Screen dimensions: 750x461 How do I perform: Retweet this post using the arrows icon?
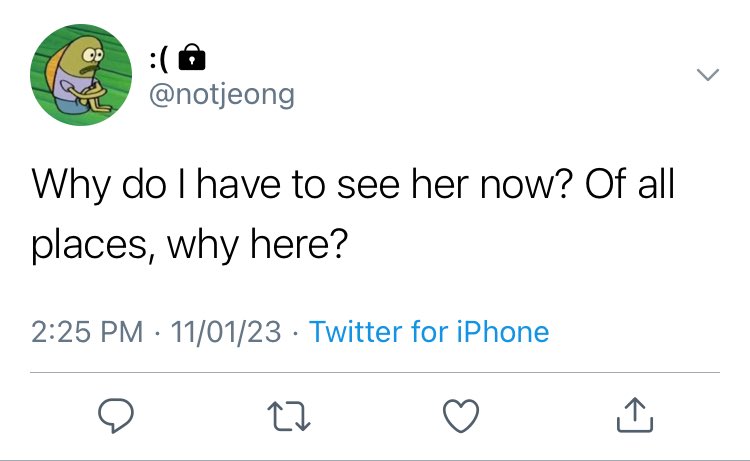tap(289, 416)
